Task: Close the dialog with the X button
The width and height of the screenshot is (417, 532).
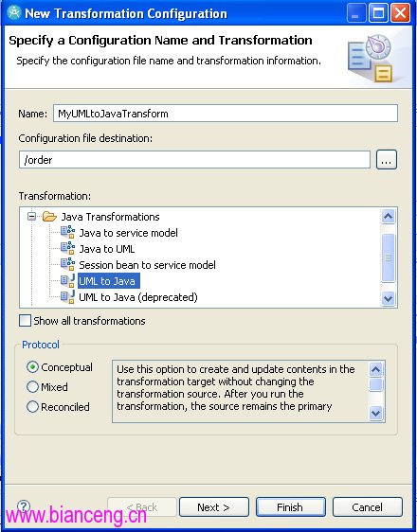Action: coord(400,13)
